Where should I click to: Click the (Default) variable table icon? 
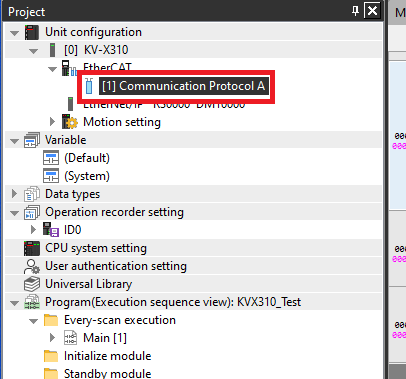[51, 158]
